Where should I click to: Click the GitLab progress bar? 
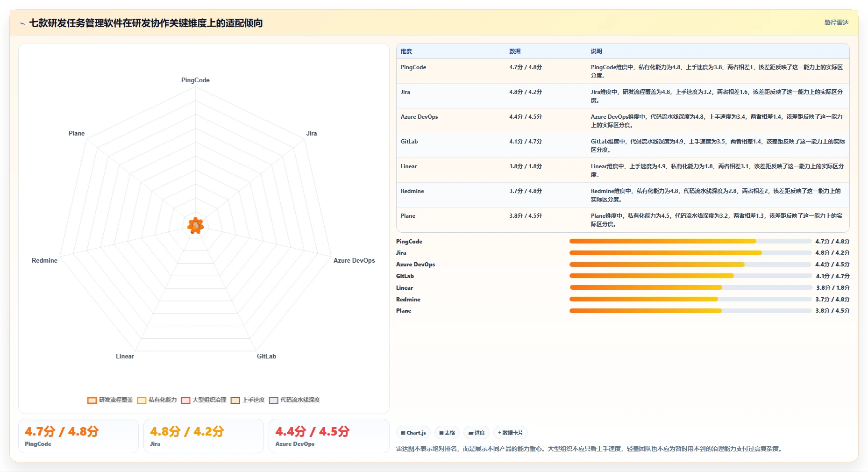(x=690, y=276)
